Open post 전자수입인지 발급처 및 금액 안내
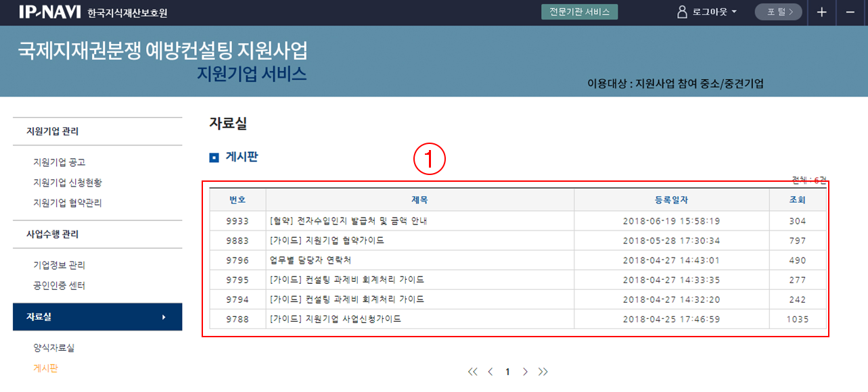Screen dimensions: 868x392 348,221
